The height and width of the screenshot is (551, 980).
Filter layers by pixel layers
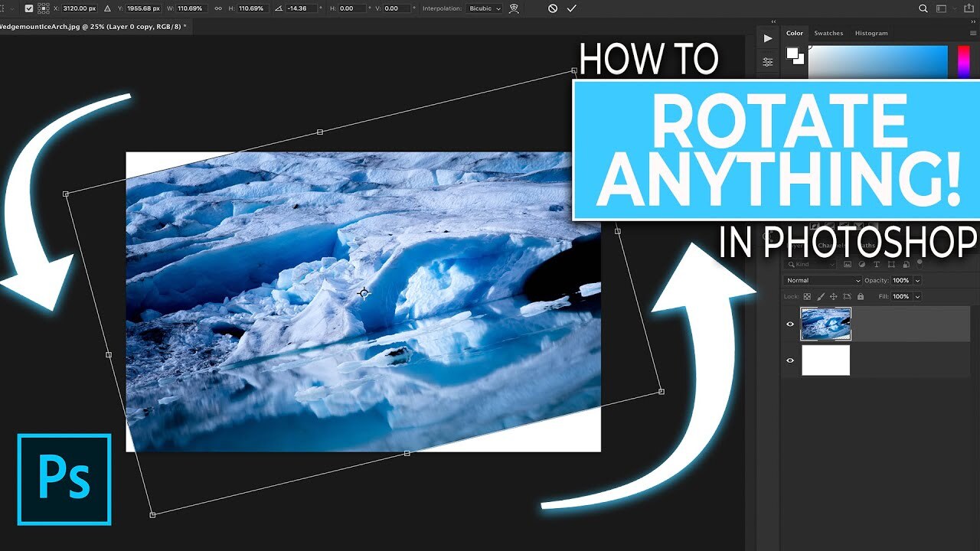pos(848,264)
